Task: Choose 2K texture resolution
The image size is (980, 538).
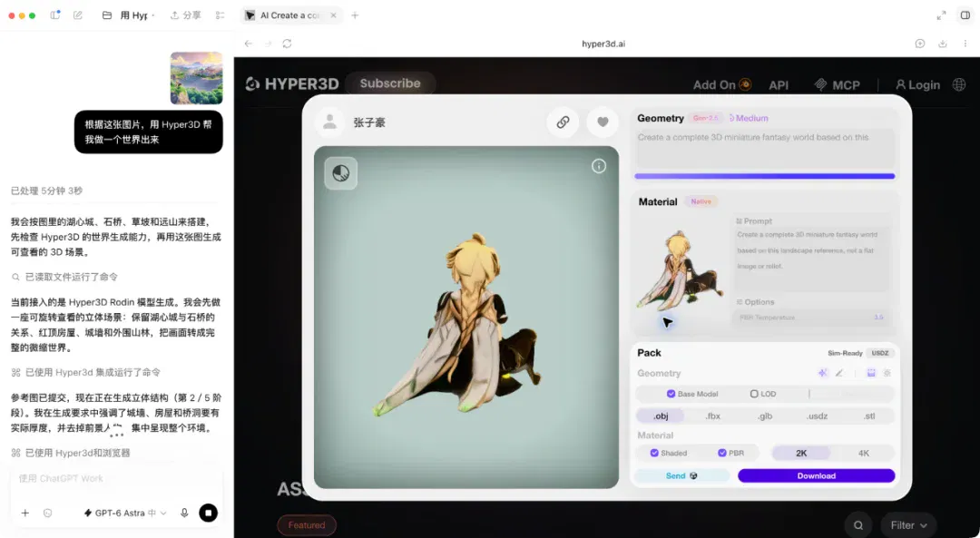Action: coord(801,453)
